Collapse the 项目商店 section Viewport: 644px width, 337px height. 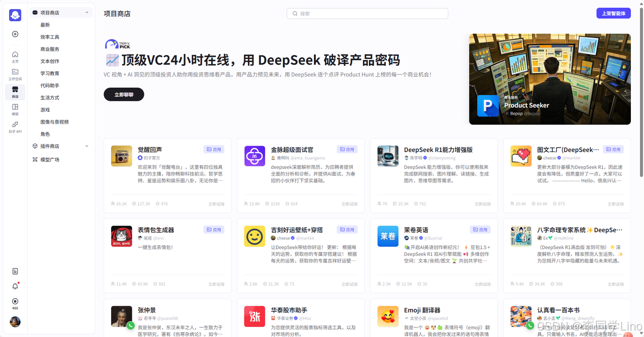(87, 13)
